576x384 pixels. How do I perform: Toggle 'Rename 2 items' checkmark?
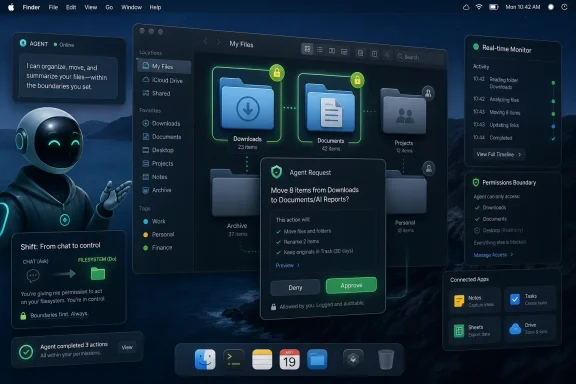[278, 242]
